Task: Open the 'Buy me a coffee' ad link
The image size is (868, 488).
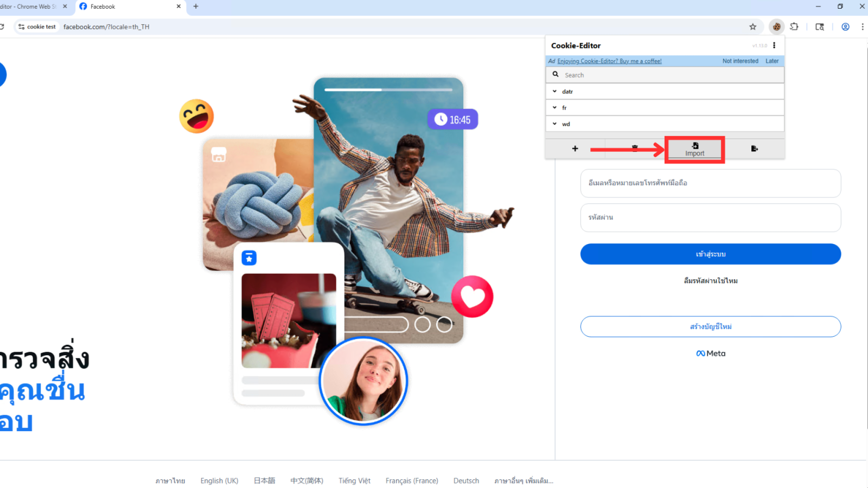Action: point(609,61)
